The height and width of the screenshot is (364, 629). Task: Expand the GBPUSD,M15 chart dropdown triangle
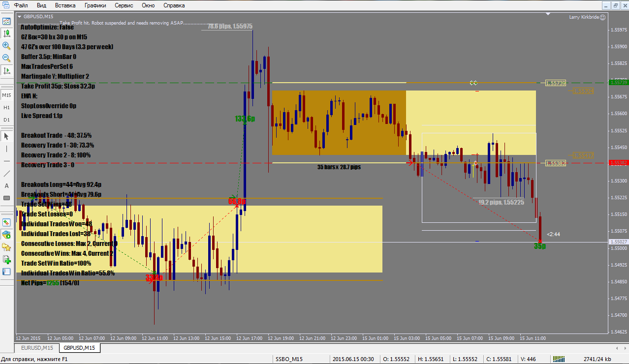20,17
